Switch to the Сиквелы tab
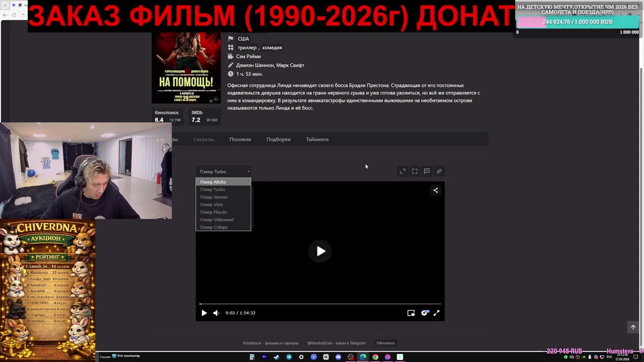This screenshot has width=644, height=362. tap(204, 139)
